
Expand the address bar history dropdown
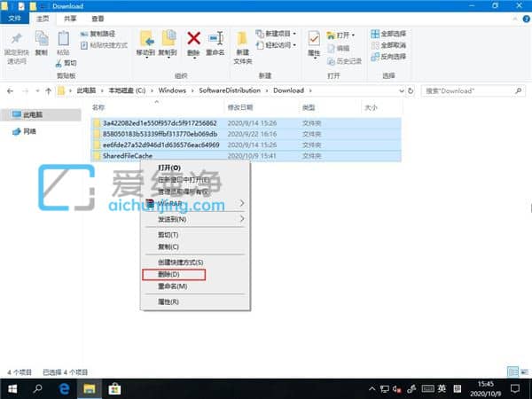click(x=401, y=91)
